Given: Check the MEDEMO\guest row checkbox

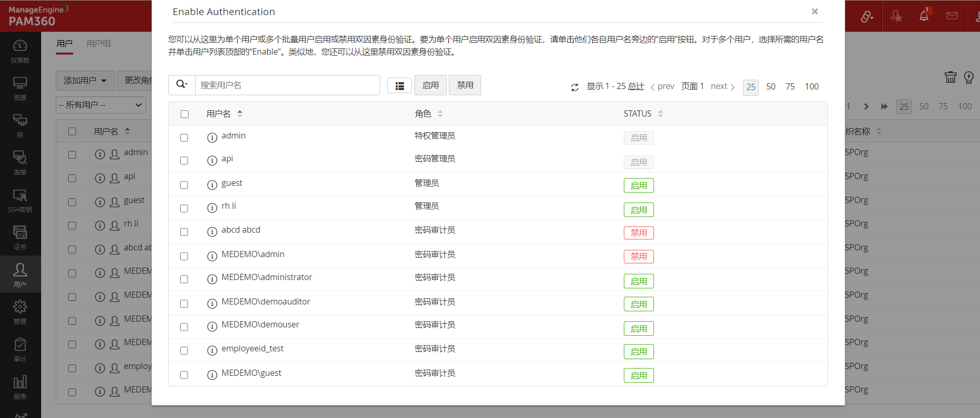Looking at the screenshot, I should coord(184,375).
